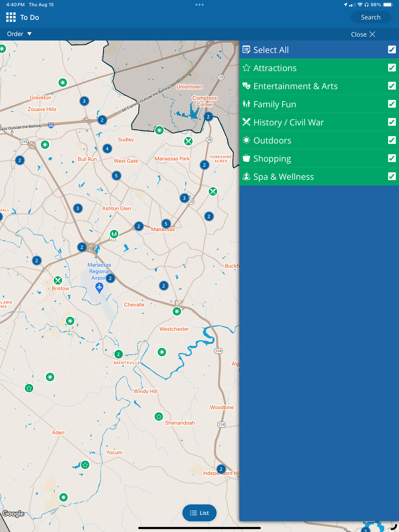
Task: Uncheck the Spa & Wellness checkbox
Action: tap(392, 177)
